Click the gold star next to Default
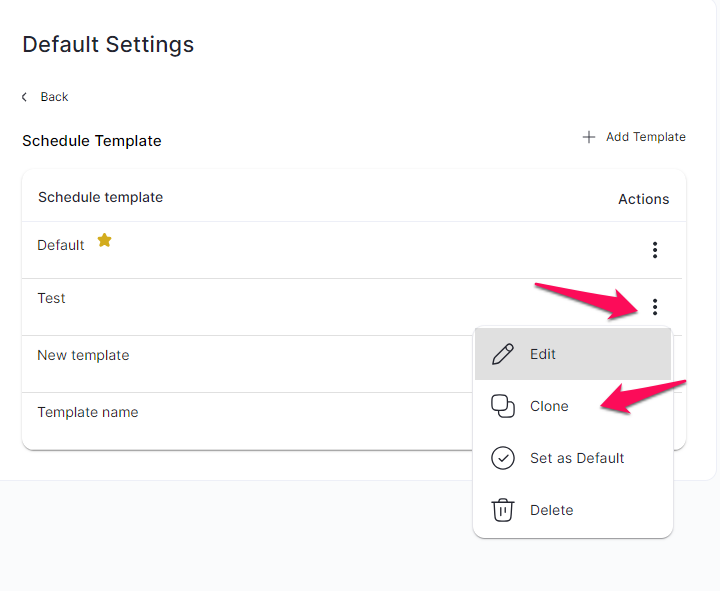 105,240
